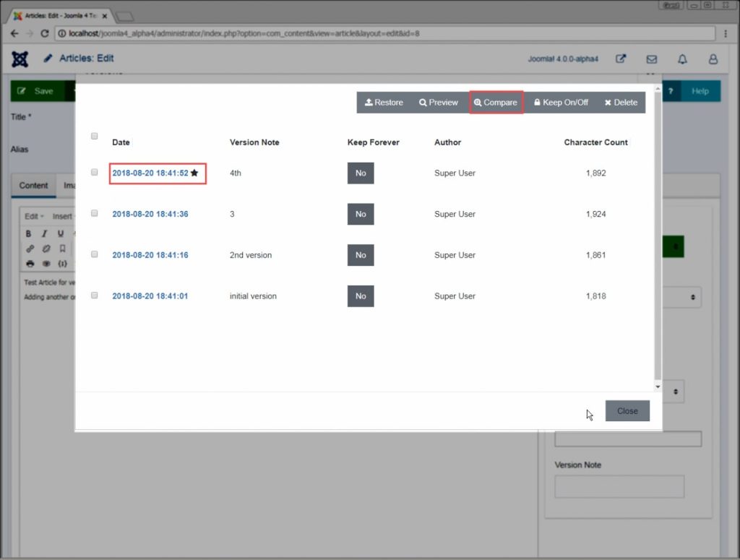This screenshot has height=560, width=740.
Task: Select all versions header checkbox
Action: pyautogui.click(x=95, y=136)
